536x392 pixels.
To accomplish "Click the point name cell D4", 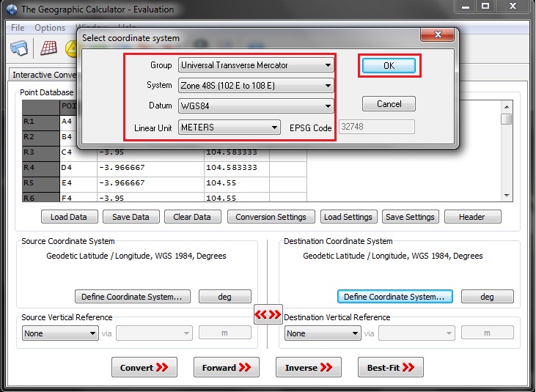I will click(78, 169).
